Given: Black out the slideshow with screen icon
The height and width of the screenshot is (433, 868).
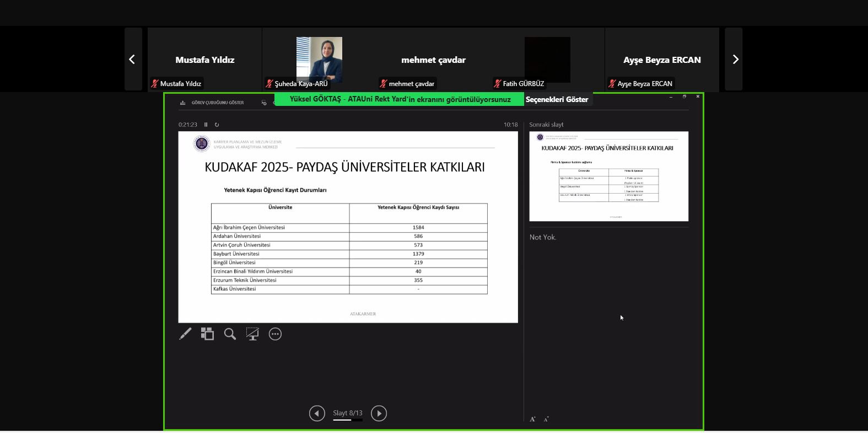Looking at the screenshot, I should [252, 334].
